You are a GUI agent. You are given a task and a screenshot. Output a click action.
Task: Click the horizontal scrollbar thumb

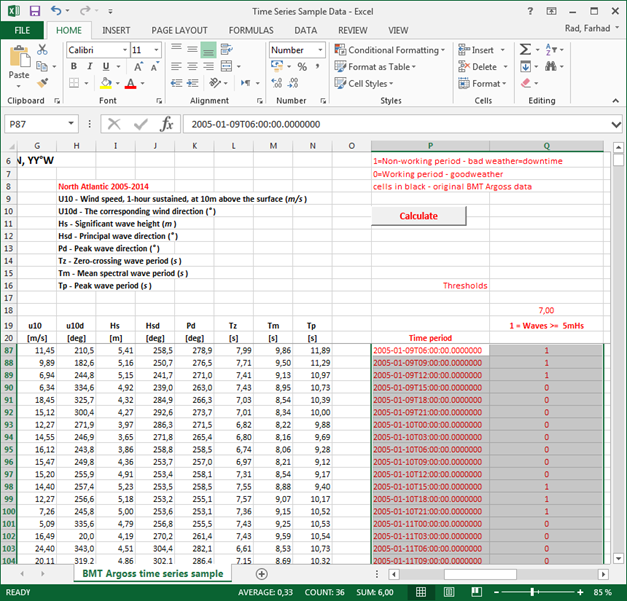coord(480,575)
